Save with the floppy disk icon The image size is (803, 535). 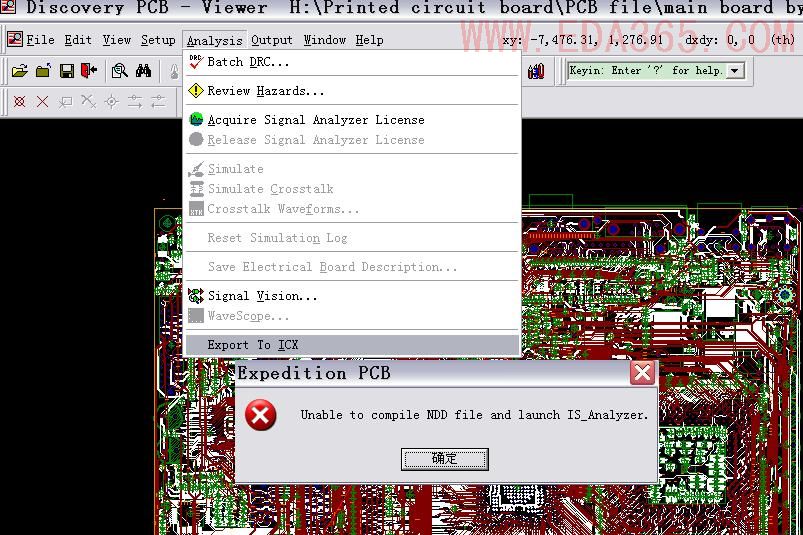pos(67,71)
